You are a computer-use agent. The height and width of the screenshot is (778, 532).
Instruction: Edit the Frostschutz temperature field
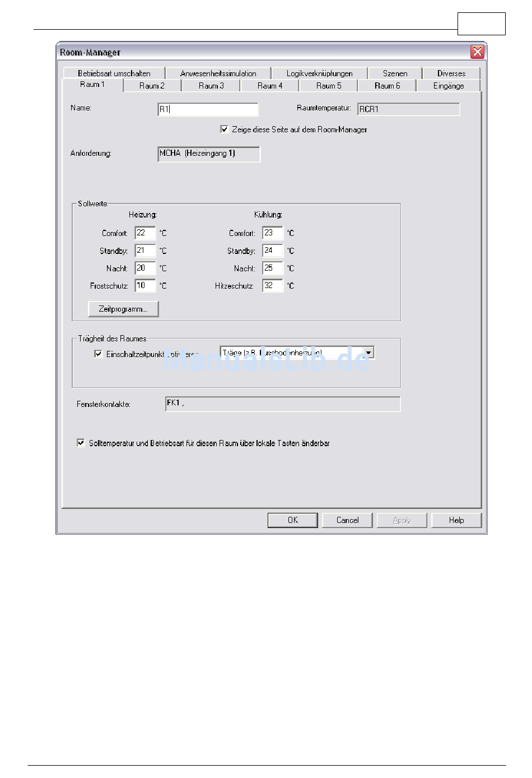click(145, 286)
